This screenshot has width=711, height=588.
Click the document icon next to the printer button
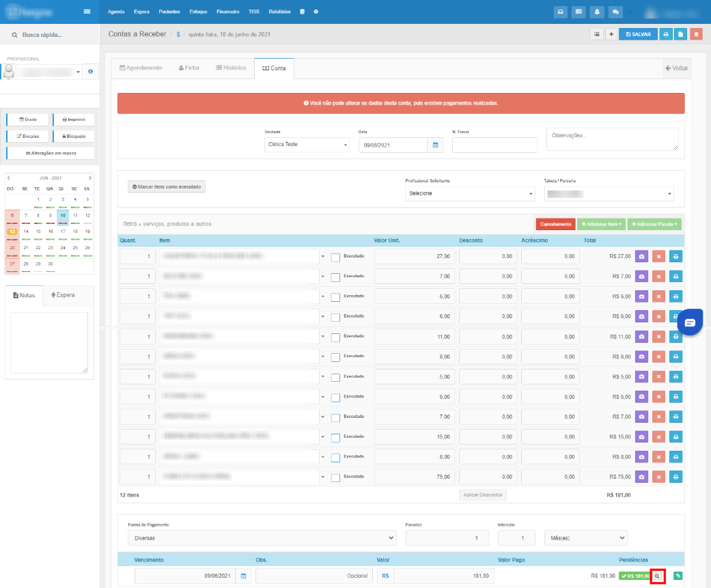pyautogui.click(x=681, y=34)
